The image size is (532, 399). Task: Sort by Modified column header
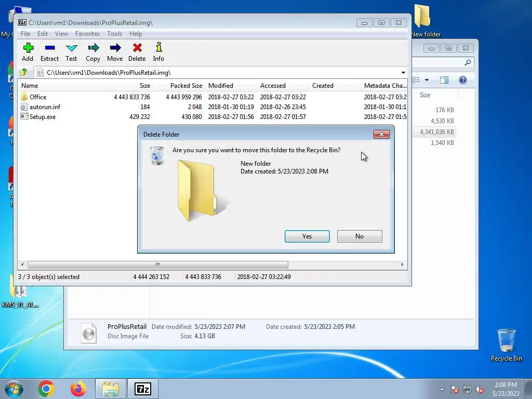coord(231,86)
